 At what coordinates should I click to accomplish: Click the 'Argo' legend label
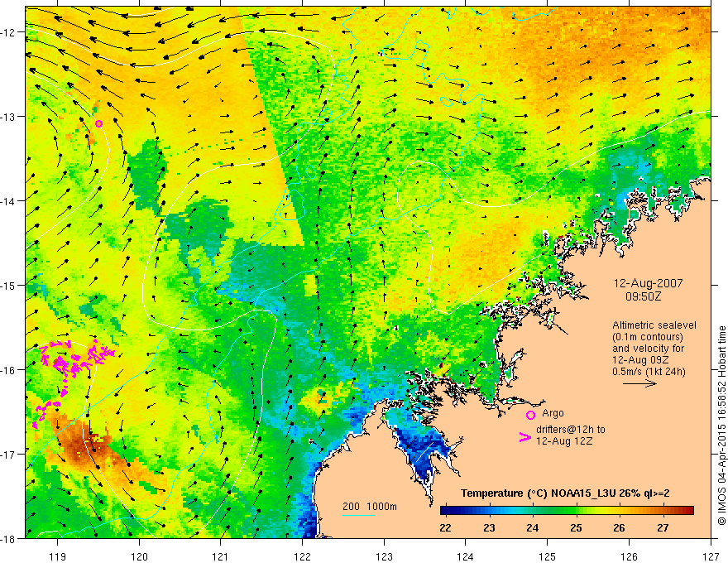tap(553, 413)
